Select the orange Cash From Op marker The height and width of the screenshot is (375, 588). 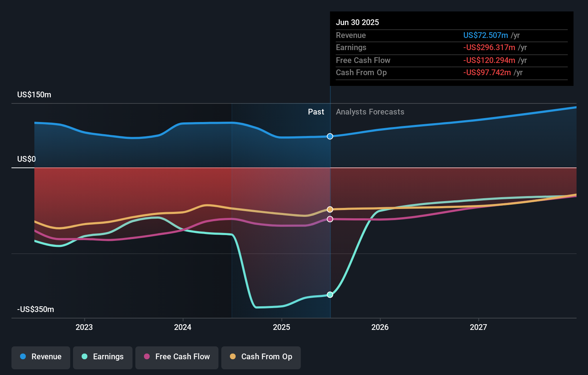329,209
